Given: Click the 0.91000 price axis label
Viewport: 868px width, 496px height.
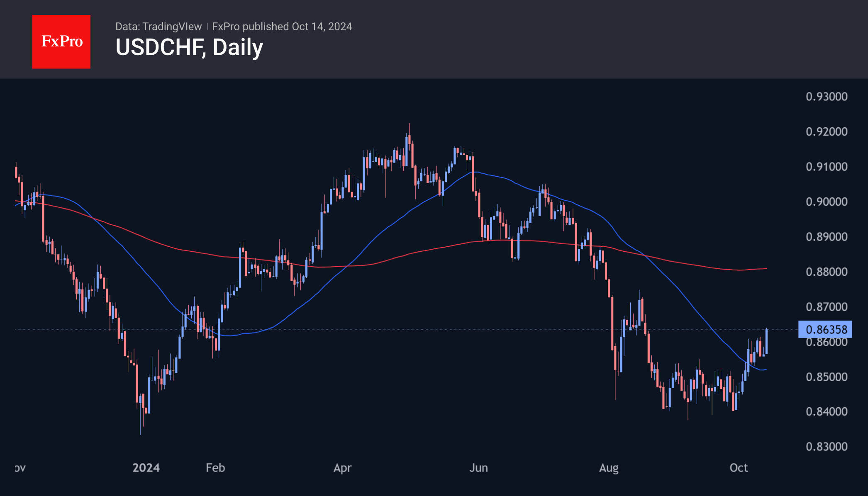Looking at the screenshot, I should tap(826, 167).
